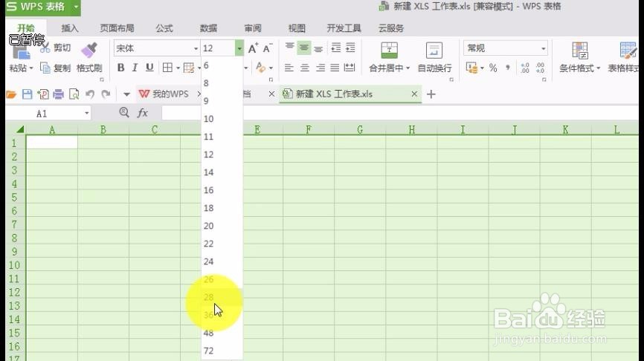Collapse the font size dropdown arrow

tap(239, 48)
